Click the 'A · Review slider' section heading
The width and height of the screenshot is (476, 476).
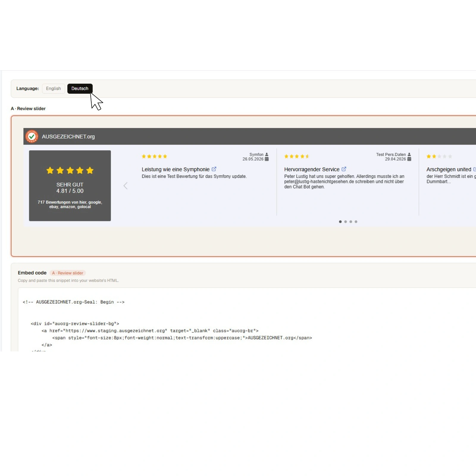point(28,109)
